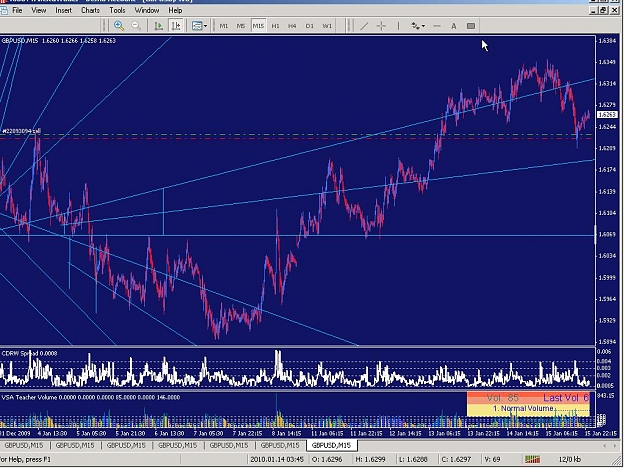625x469 pixels.
Task: Toggle chart auto scroll
Action: (159, 26)
